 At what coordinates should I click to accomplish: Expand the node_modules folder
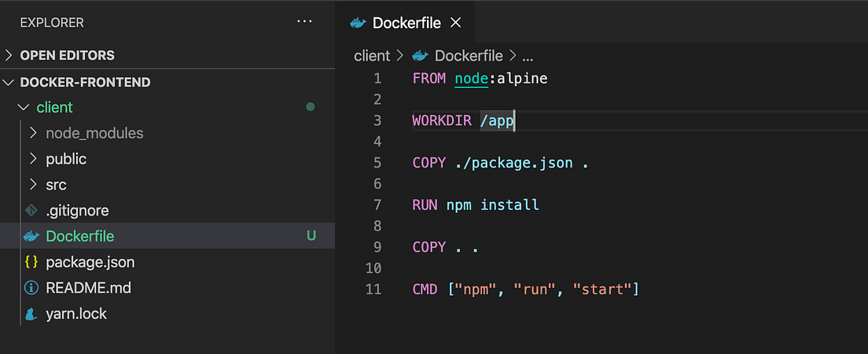[x=34, y=133]
